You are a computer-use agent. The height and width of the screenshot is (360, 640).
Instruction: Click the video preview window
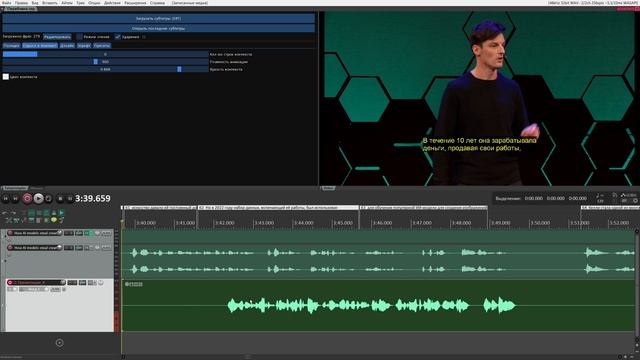[x=479, y=98]
